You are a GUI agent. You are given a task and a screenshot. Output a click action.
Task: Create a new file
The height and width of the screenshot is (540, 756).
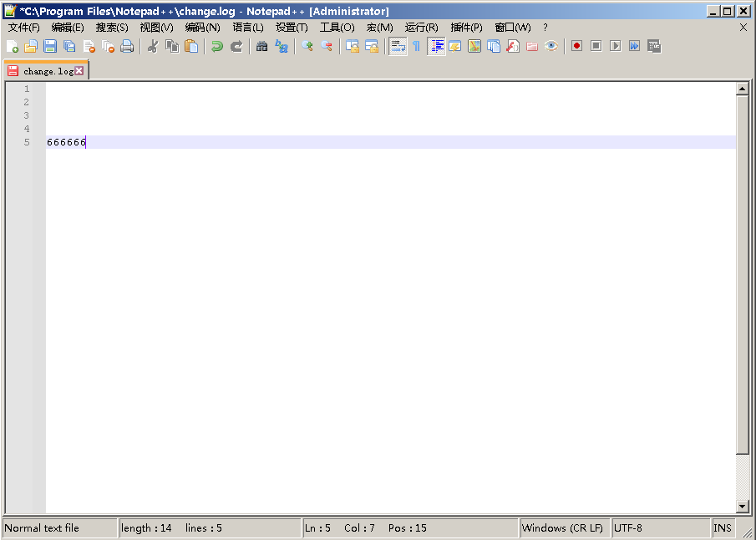pyautogui.click(x=13, y=46)
